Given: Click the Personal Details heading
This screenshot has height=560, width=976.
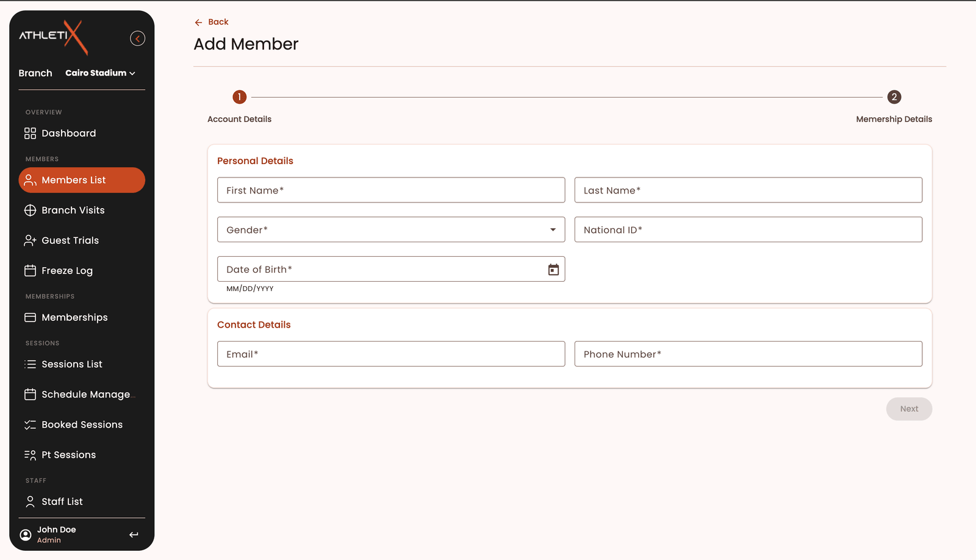Looking at the screenshot, I should 255,160.
